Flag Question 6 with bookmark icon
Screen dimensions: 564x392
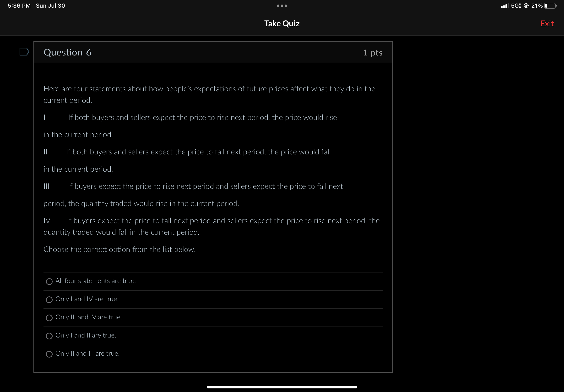pyautogui.click(x=24, y=52)
